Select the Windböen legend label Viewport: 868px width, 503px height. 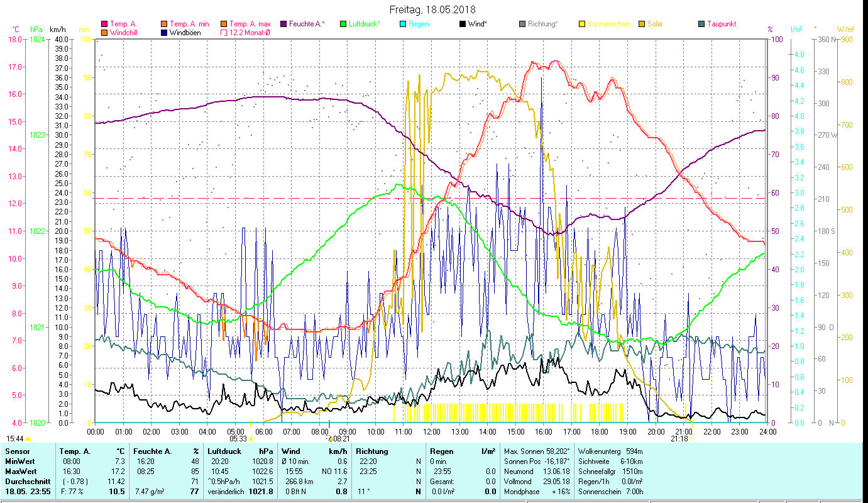tap(185, 32)
